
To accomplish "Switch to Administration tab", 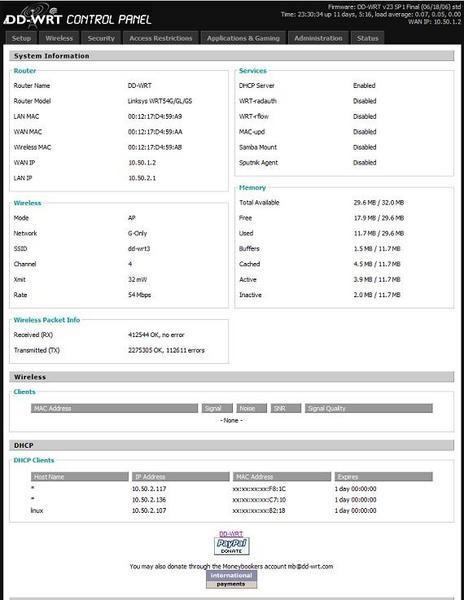I will coord(318,38).
